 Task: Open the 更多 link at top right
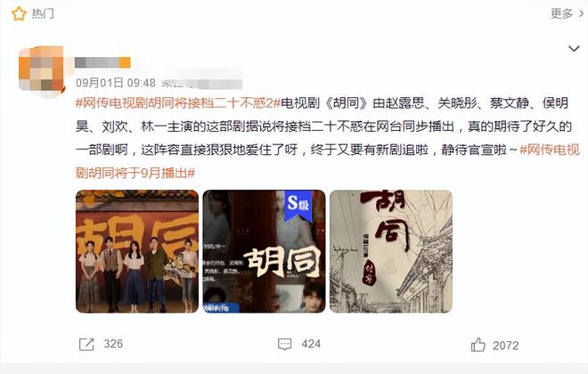click(x=561, y=13)
